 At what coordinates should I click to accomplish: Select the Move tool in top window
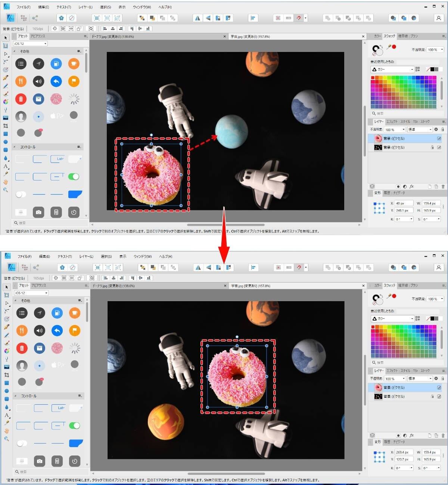(x=6, y=38)
